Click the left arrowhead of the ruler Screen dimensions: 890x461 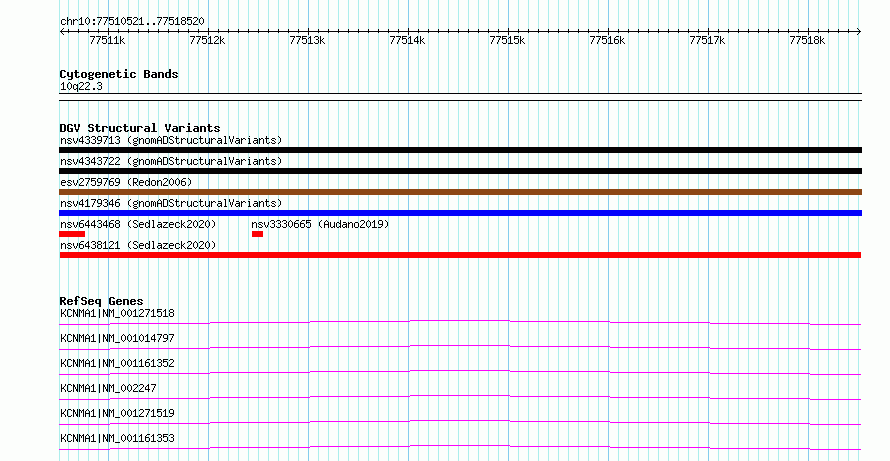coord(62,32)
